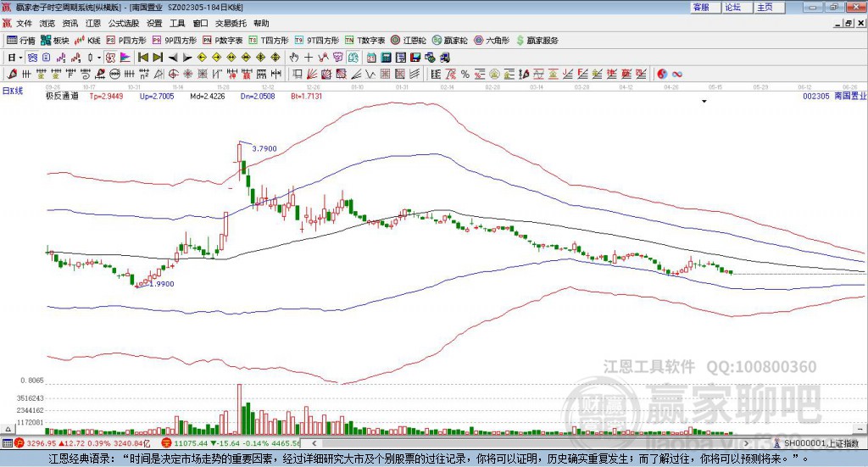This screenshot has width=868, height=467.
Task: Open the 文件 menu
Action: pos(24,23)
